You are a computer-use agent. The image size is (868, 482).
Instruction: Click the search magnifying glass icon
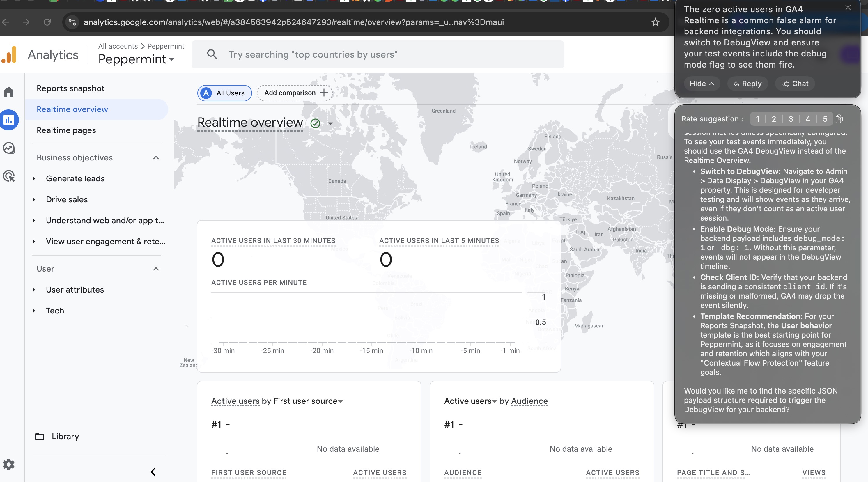click(212, 54)
